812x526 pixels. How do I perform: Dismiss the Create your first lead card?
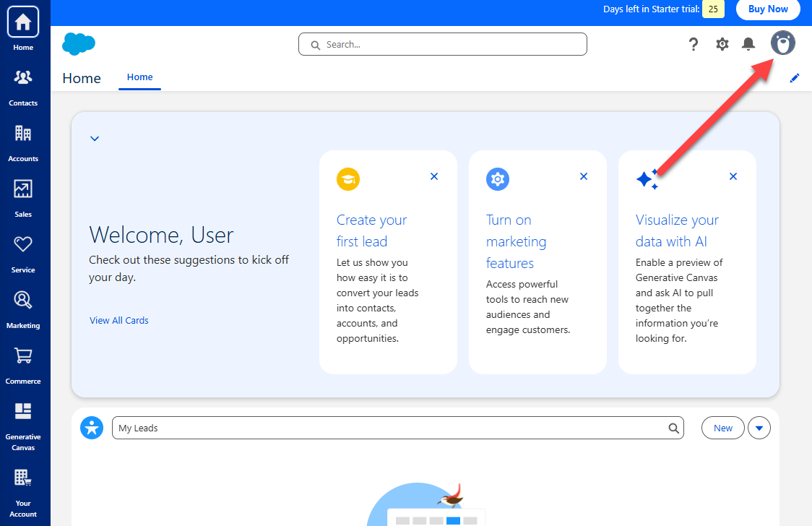click(x=434, y=176)
